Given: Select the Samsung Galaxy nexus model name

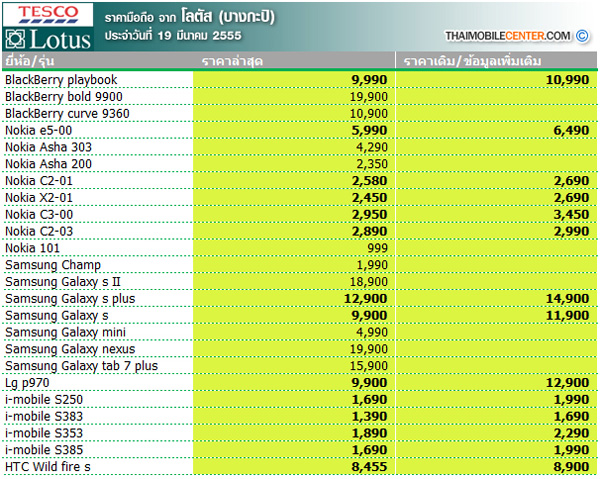Looking at the screenshot, I should pos(70,349).
